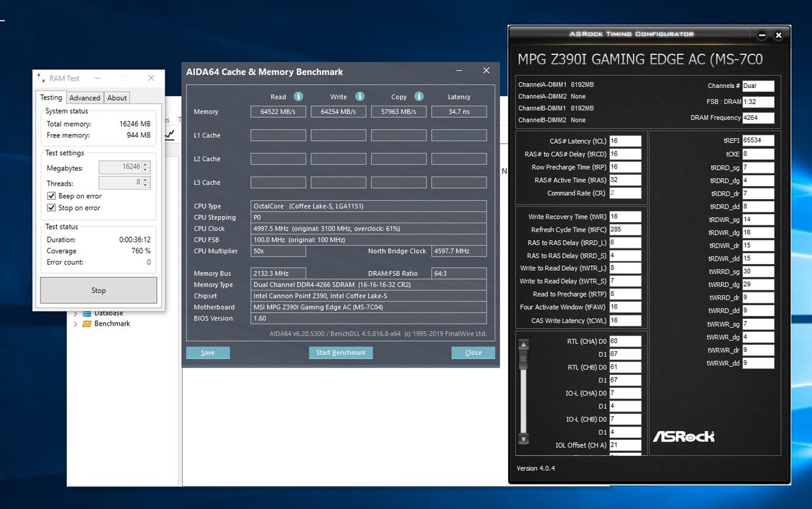Click the North Bridge Clock value 4597.7 MHz
812x509 pixels.
pos(459,251)
